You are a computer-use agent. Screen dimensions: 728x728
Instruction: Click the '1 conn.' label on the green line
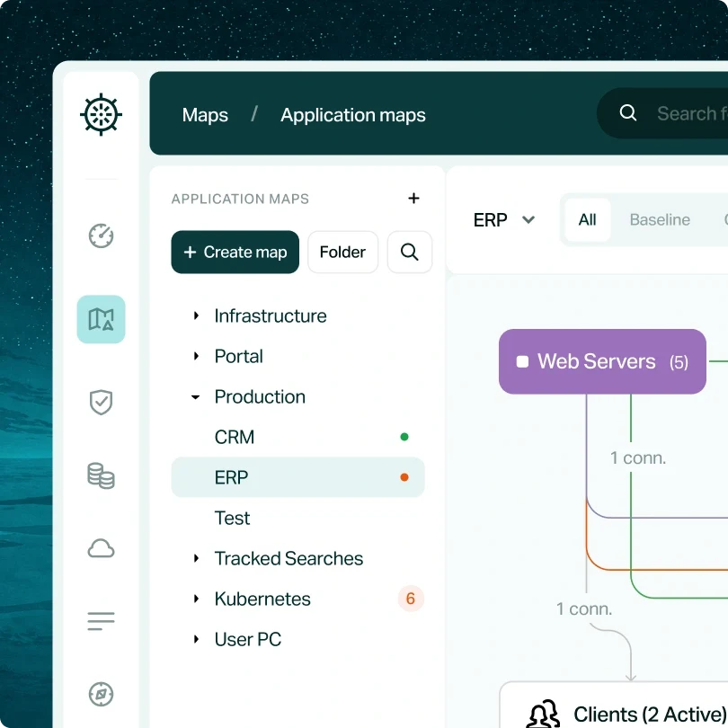coord(638,457)
